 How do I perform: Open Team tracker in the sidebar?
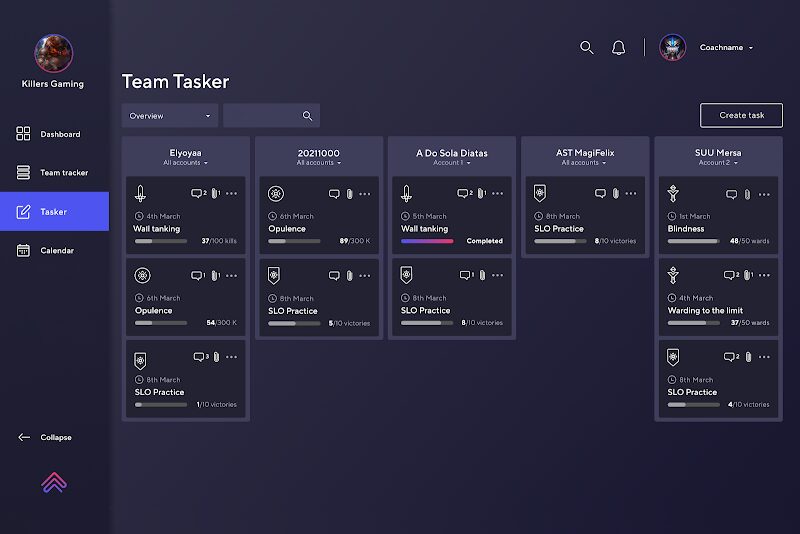52,172
